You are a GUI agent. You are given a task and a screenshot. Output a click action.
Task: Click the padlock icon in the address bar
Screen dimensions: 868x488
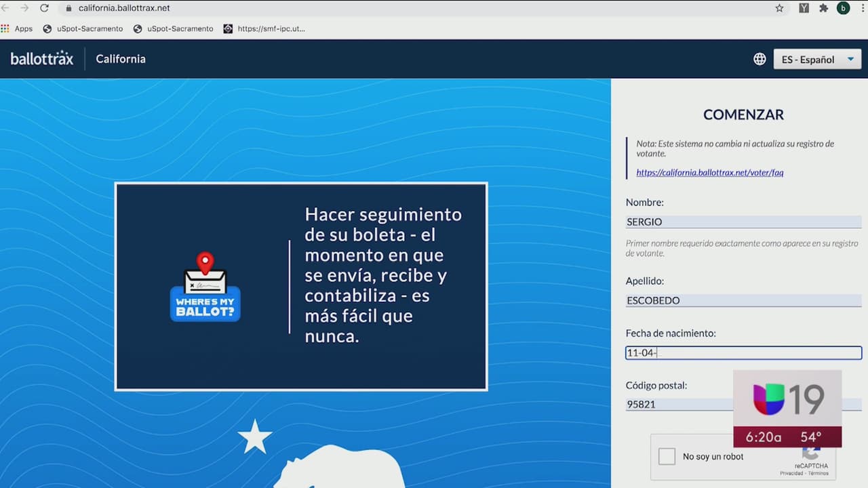tap(68, 8)
